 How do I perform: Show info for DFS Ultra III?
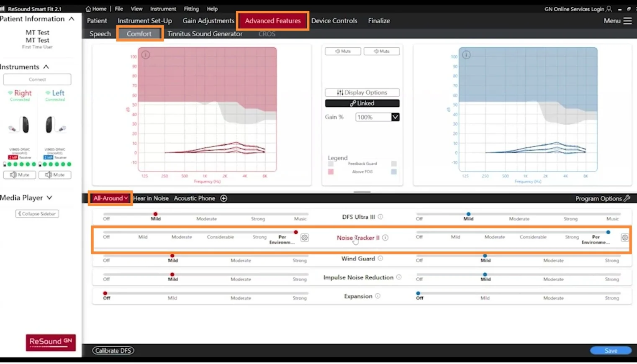pos(380,217)
